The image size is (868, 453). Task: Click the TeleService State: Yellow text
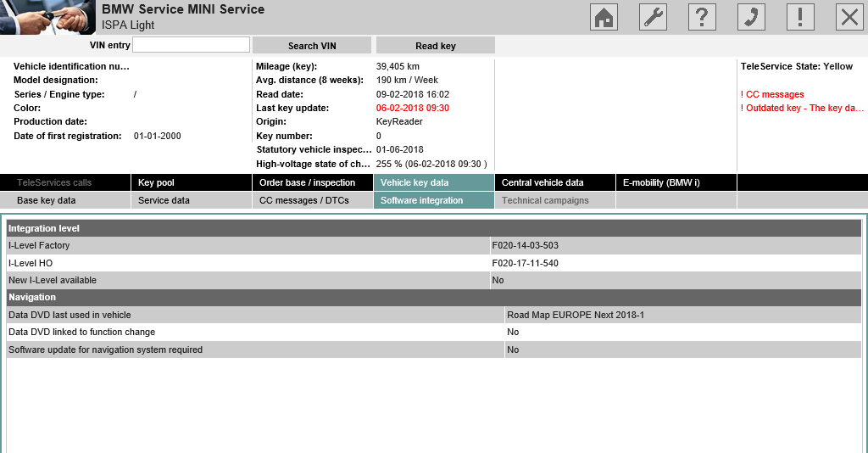coord(797,66)
